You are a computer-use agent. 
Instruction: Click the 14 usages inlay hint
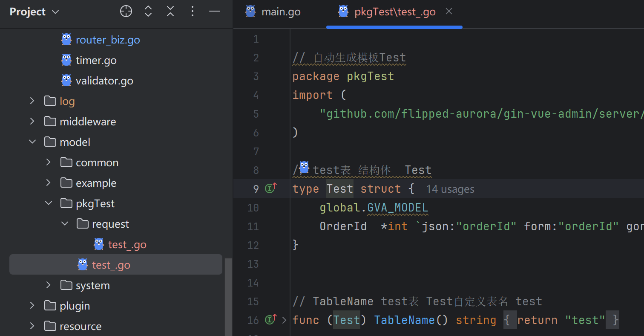pos(450,189)
